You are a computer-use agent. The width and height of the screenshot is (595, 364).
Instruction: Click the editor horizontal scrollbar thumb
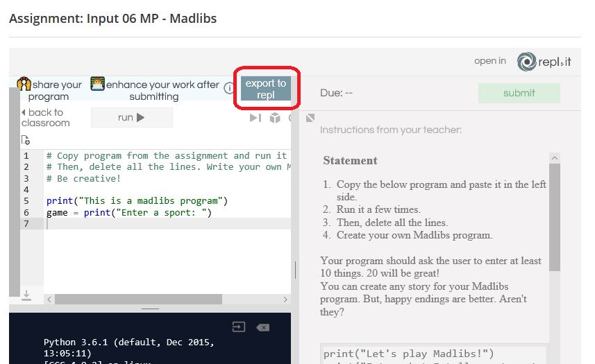tap(139, 299)
